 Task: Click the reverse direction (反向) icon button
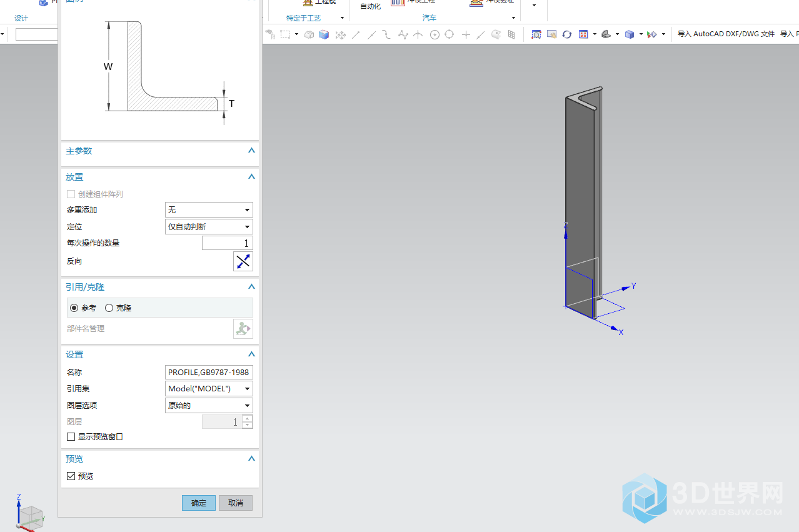243,261
